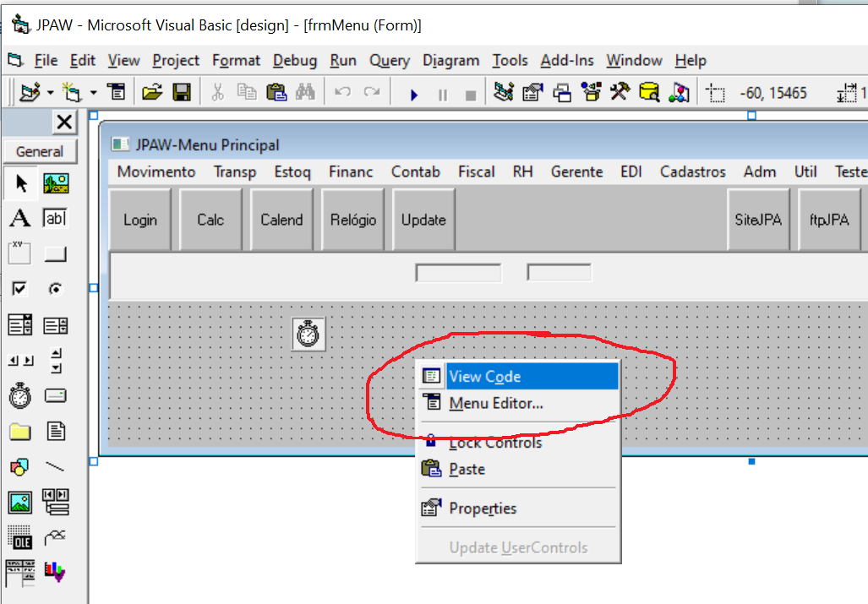
Task: Open the Add Standard EXE Project dropdown arrow
Action: (x=51, y=92)
